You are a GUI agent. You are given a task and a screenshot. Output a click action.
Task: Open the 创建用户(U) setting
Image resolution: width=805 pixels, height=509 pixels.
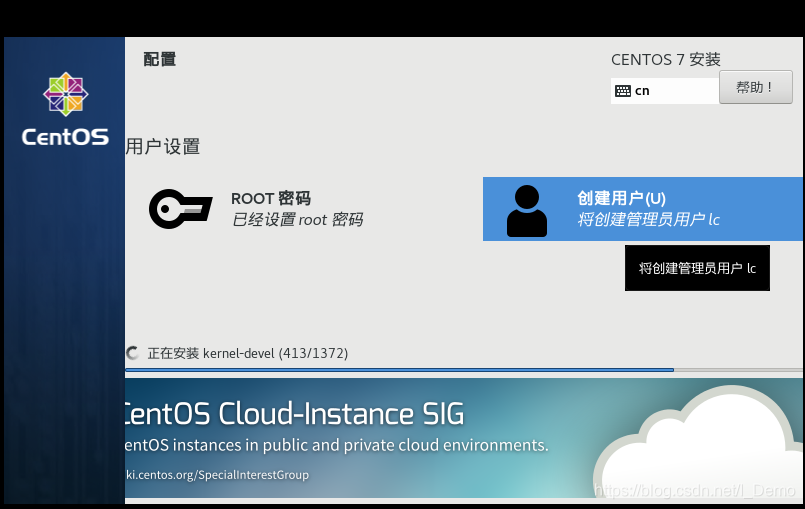point(643,209)
